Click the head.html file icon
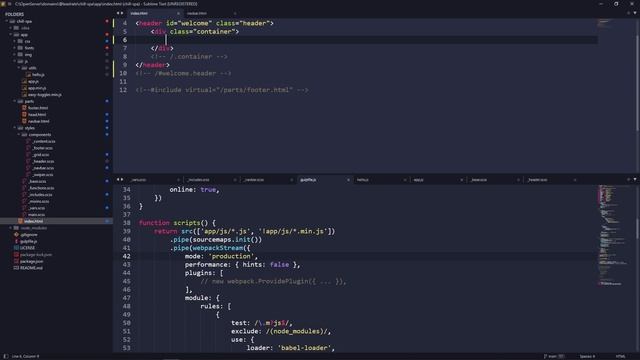 (24, 114)
